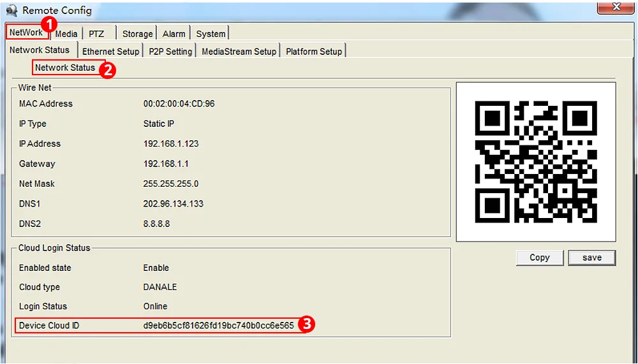Click the MAC Address label

[45, 104]
